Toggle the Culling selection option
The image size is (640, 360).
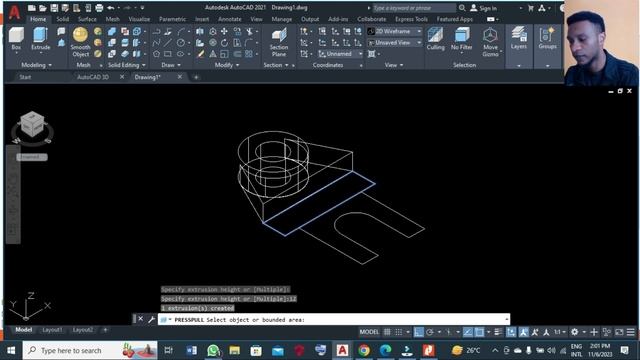point(436,39)
